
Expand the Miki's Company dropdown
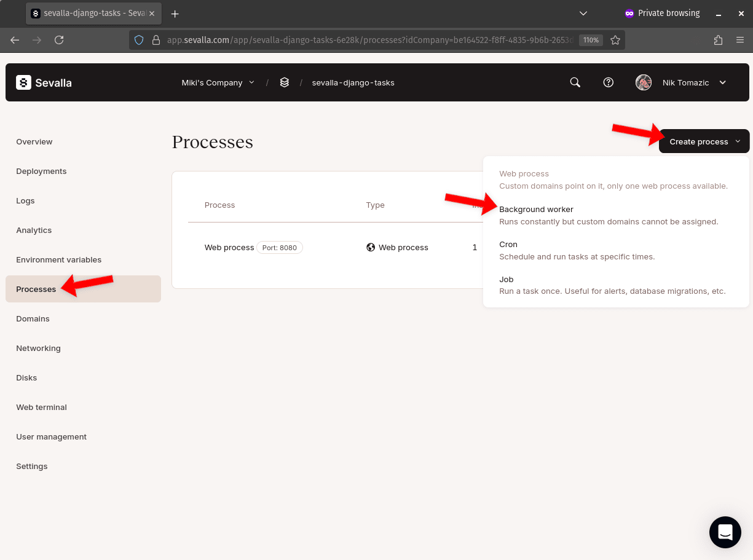pyautogui.click(x=218, y=82)
